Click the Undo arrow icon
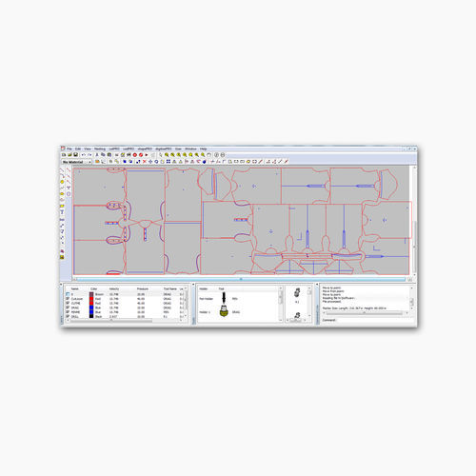 click(x=84, y=154)
